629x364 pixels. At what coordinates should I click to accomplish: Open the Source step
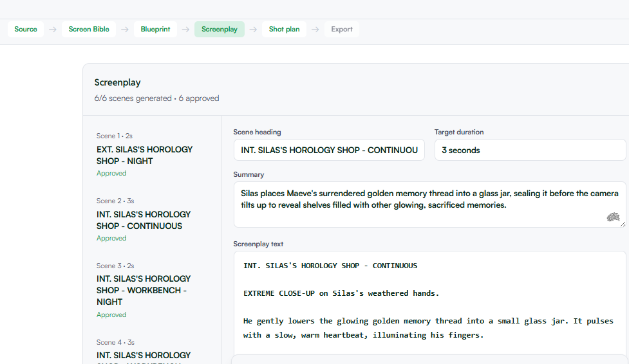tap(26, 30)
